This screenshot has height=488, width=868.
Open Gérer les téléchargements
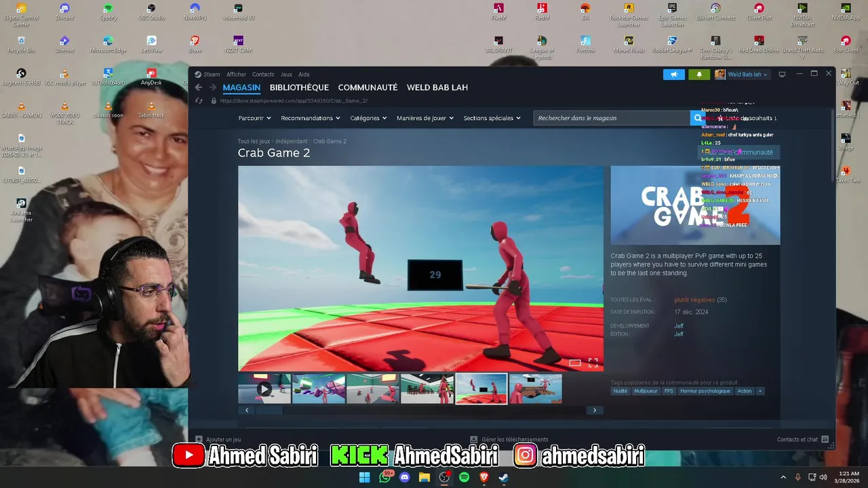(x=510, y=439)
